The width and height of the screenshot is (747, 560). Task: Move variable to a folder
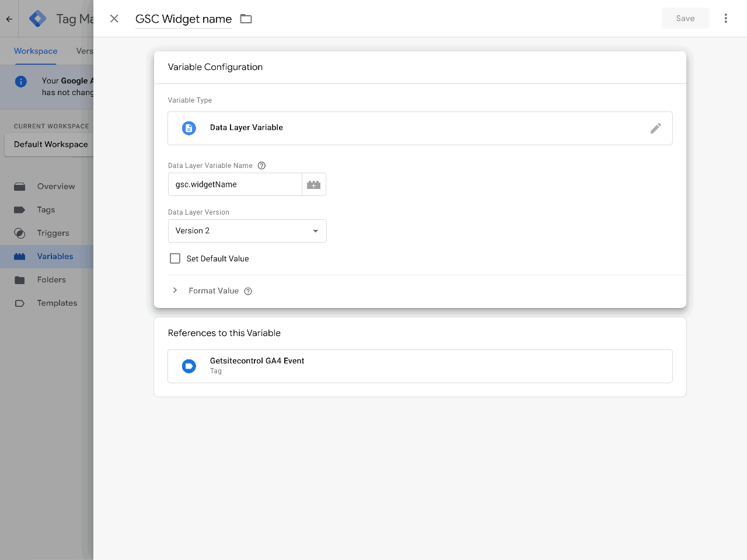(246, 18)
